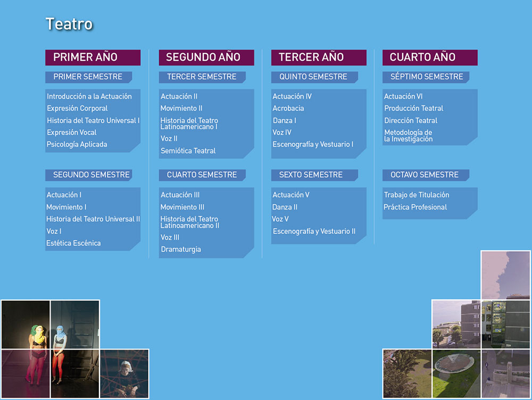Click 'Voz III' course
Image resolution: width=532 pixels, height=400 pixels.
tap(170, 237)
